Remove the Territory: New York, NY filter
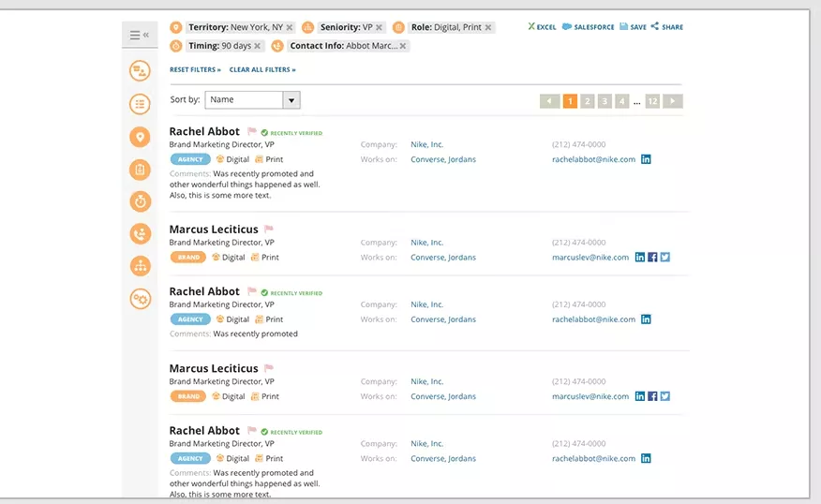The height and width of the screenshot is (504, 821). coord(290,27)
